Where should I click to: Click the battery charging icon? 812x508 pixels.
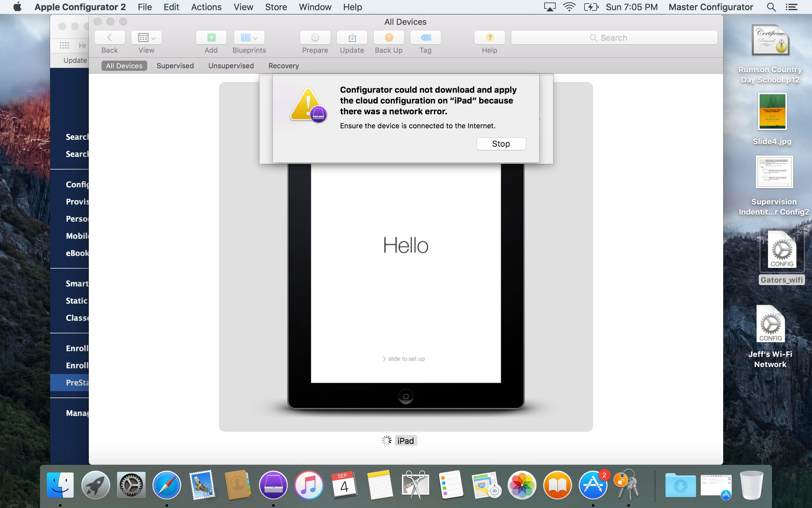pyautogui.click(x=591, y=7)
